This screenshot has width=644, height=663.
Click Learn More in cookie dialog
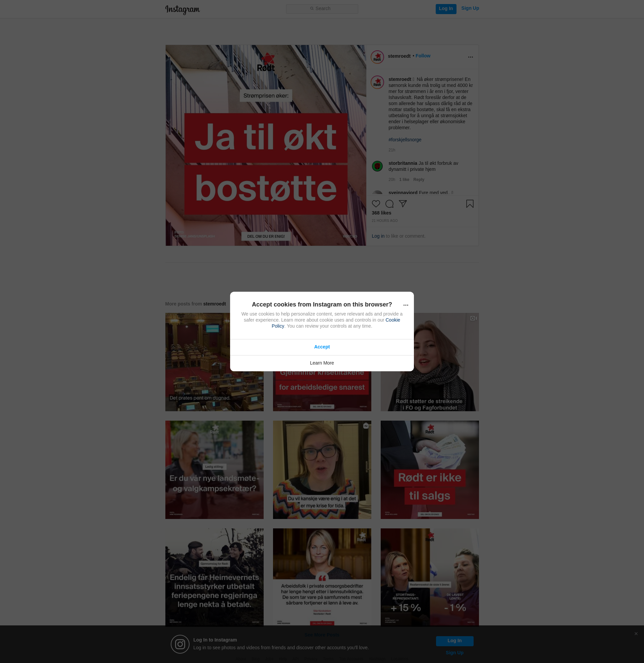322,363
